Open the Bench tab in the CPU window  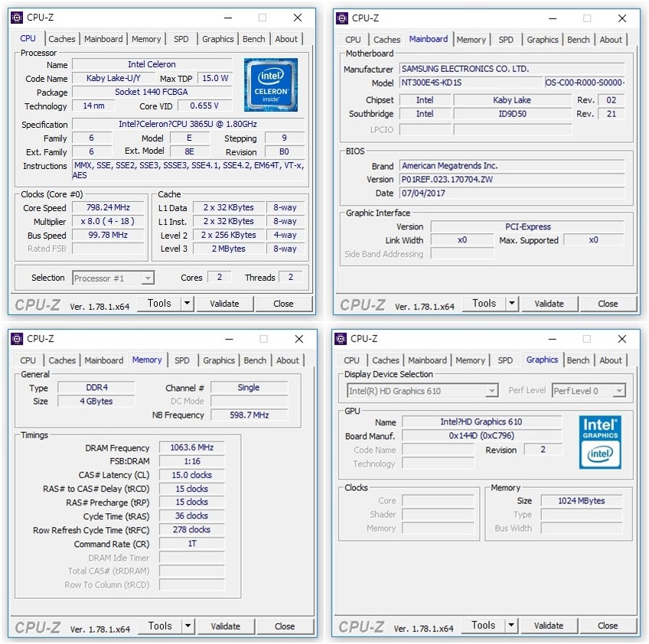pyautogui.click(x=254, y=39)
